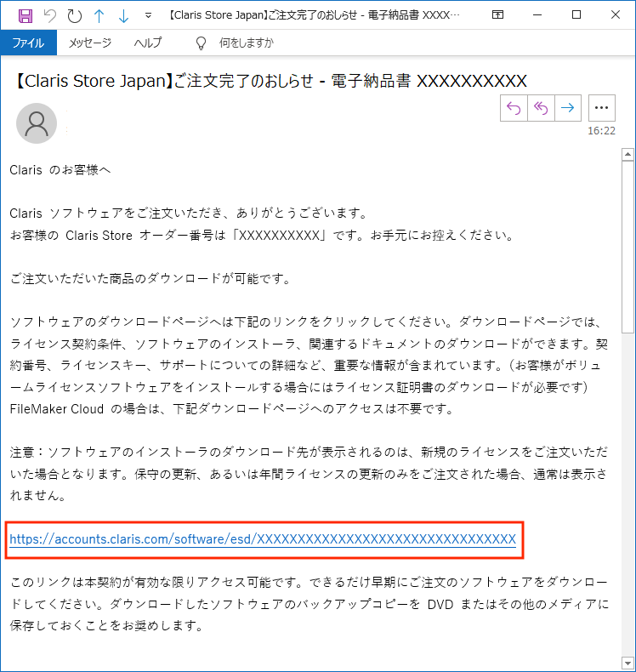Click the Undo arrow in the title bar
The height and width of the screenshot is (672, 636).
(50, 16)
